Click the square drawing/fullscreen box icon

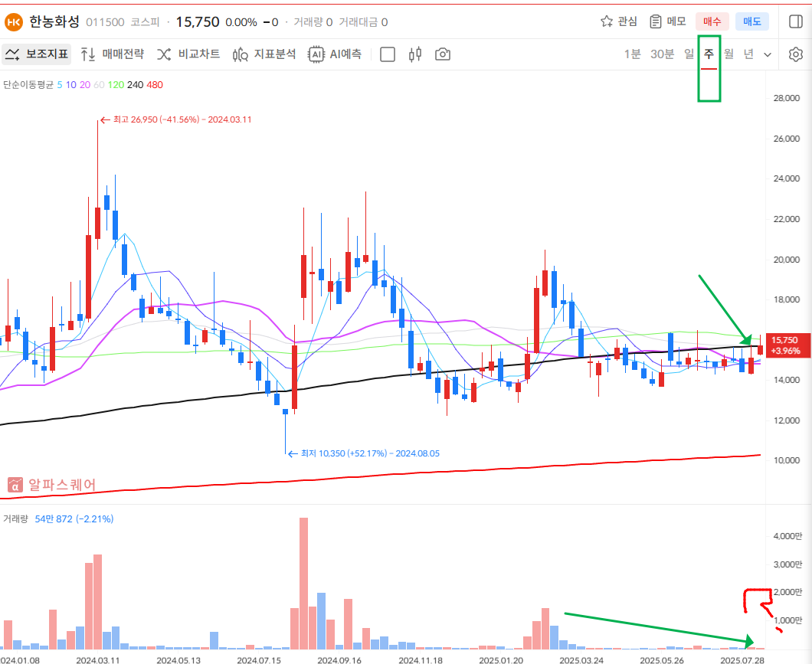(x=388, y=54)
